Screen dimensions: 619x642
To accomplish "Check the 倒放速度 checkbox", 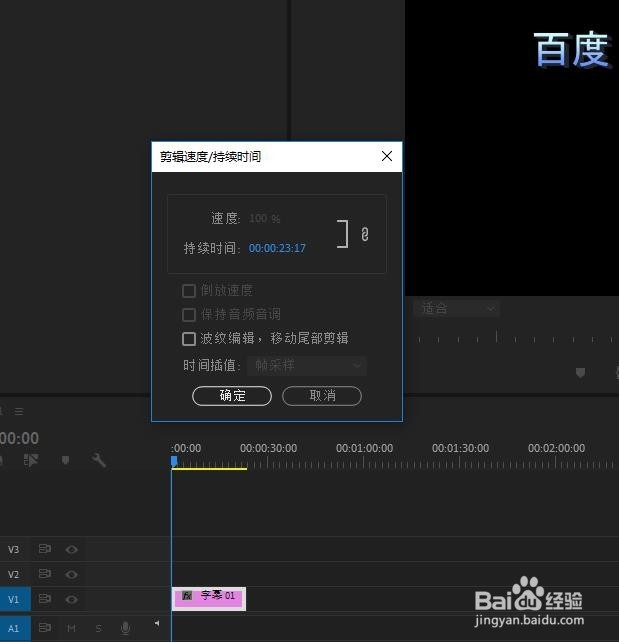I will [189, 291].
